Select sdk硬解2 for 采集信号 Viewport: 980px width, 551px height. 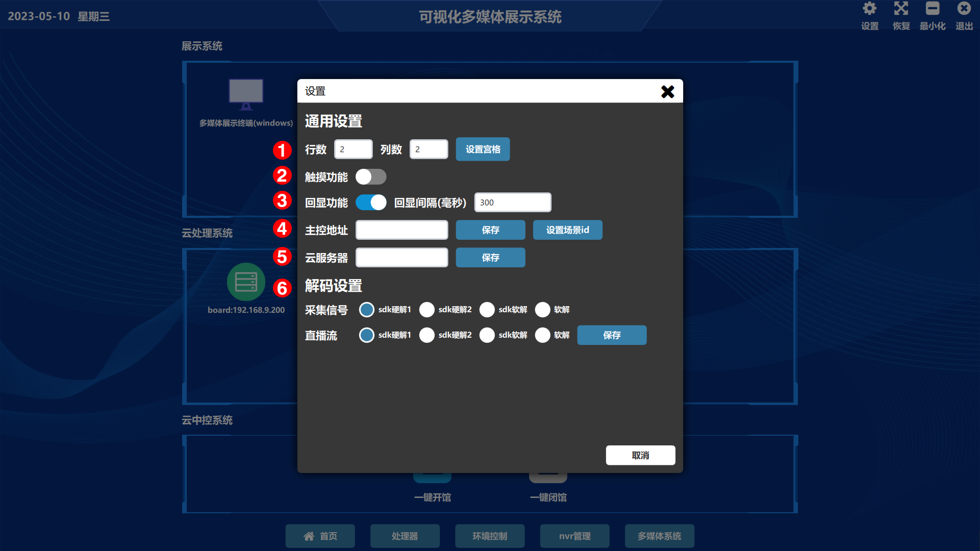(426, 310)
